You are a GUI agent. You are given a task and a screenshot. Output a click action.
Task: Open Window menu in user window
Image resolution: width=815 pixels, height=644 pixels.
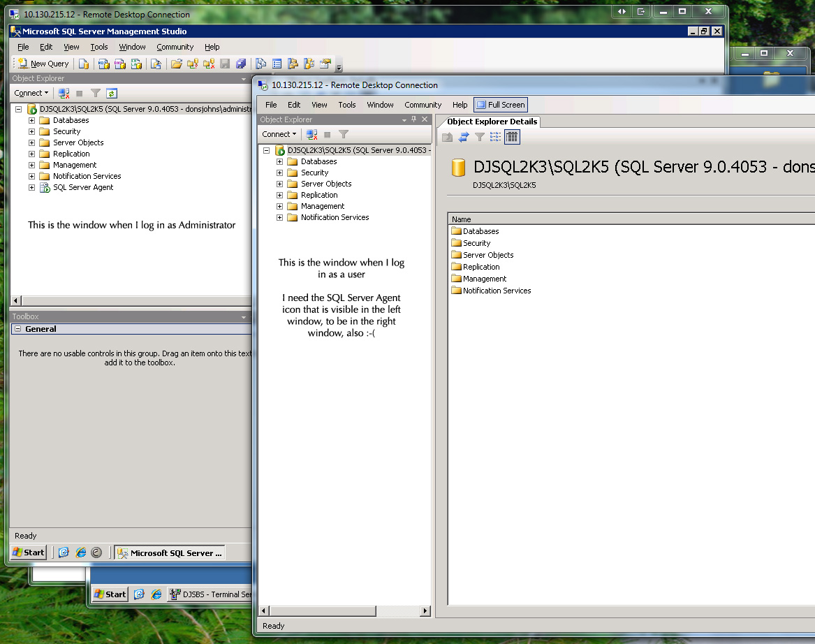tap(380, 105)
